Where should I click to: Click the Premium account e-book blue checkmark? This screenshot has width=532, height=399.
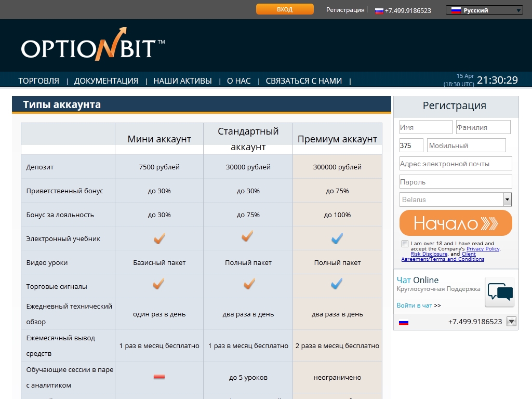(x=337, y=238)
